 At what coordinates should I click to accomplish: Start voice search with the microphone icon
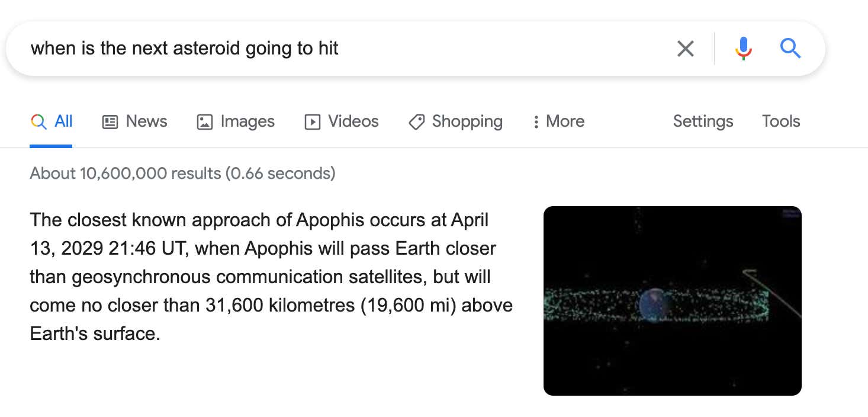(743, 49)
